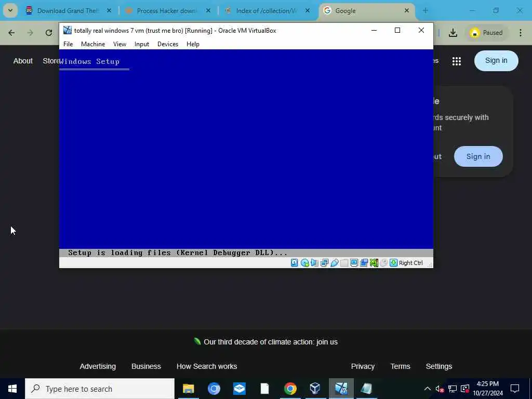Click the green CPU virtualization indicator
This screenshot has height=399, width=532.
(x=374, y=263)
